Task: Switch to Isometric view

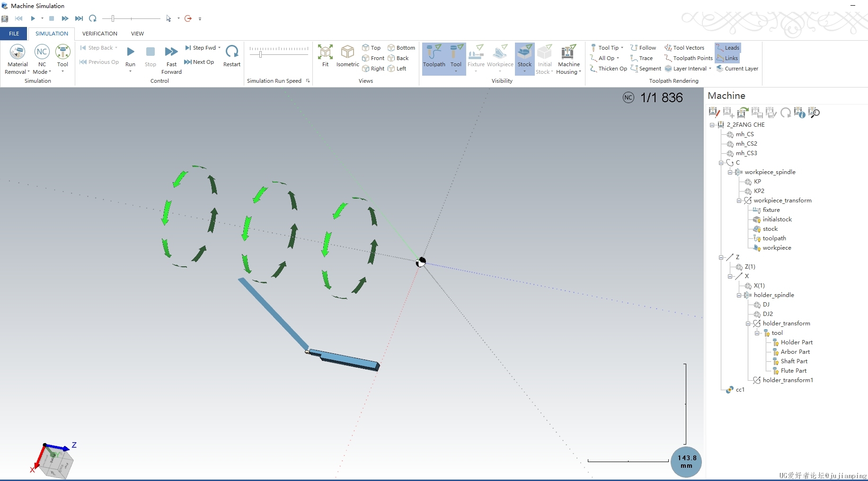Action: tap(347, 56)
